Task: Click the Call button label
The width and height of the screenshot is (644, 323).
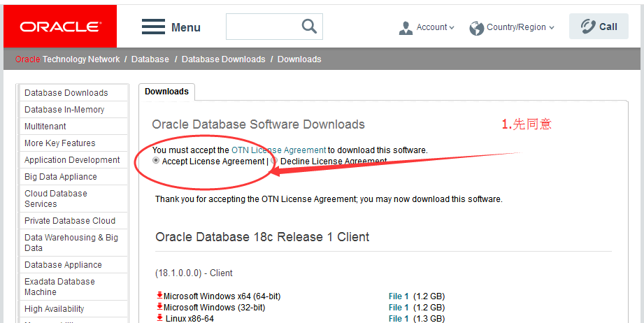Action: [x=608, y=27]
